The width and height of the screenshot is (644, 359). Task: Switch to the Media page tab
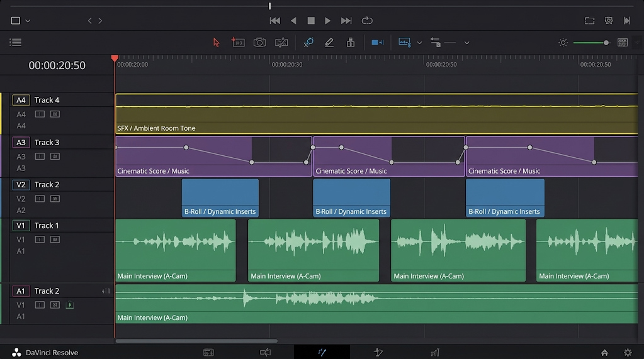208,353
